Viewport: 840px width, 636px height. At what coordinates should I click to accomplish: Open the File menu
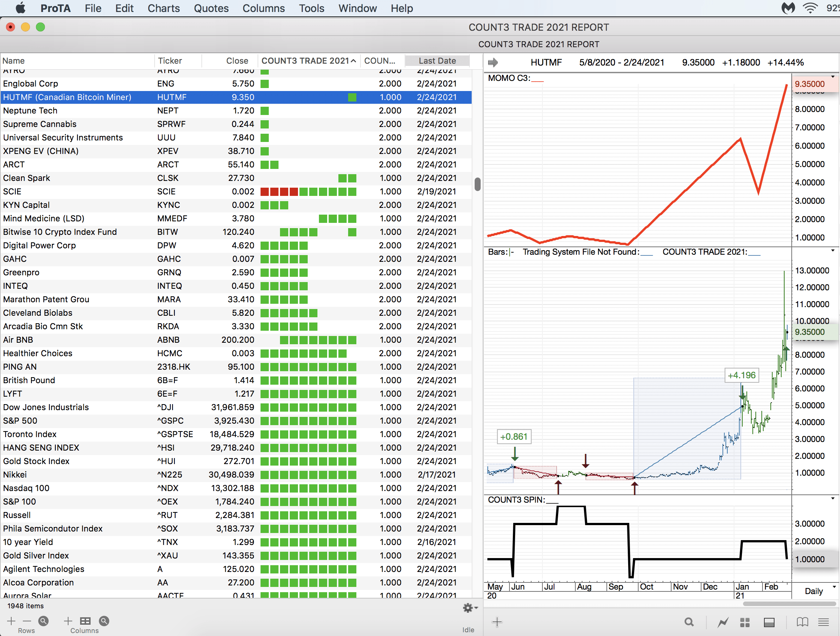[x=93, y=8]
